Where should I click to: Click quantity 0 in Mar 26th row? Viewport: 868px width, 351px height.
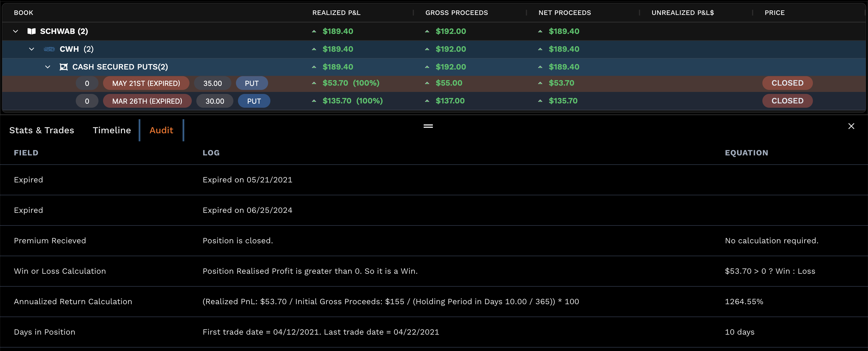point(87,101)
